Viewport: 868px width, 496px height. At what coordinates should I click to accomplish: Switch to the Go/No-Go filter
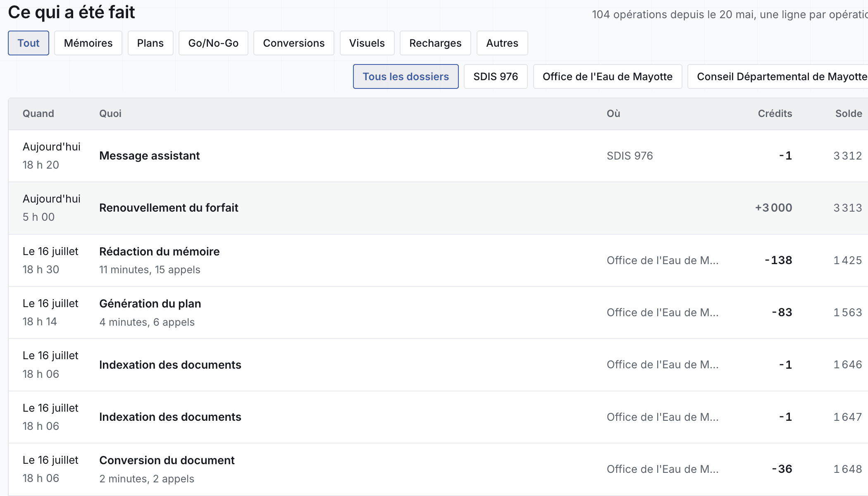click(x=213, y=43)
